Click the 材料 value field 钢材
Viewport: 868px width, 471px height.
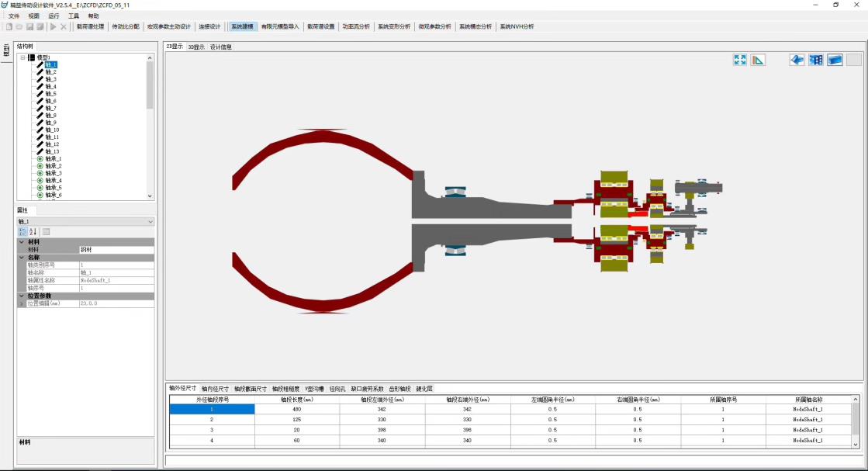[x=116, y=250]
